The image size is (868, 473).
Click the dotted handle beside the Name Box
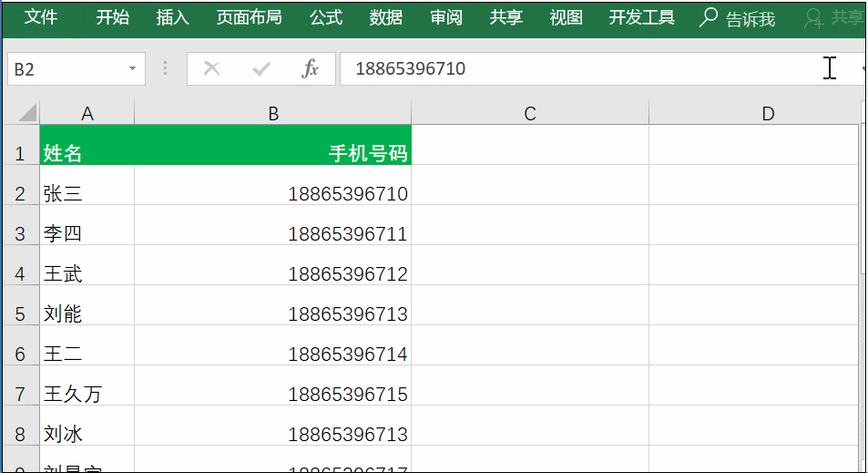(165, 68)
